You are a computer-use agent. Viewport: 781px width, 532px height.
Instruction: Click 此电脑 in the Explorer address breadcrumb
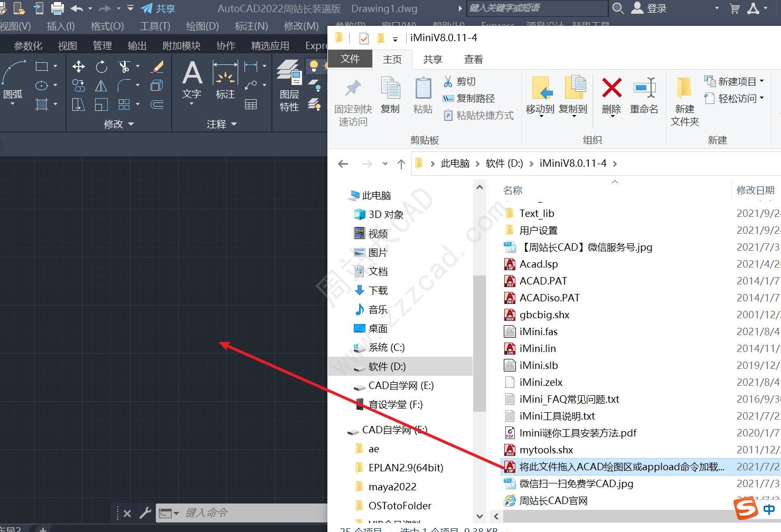point(455,164)
